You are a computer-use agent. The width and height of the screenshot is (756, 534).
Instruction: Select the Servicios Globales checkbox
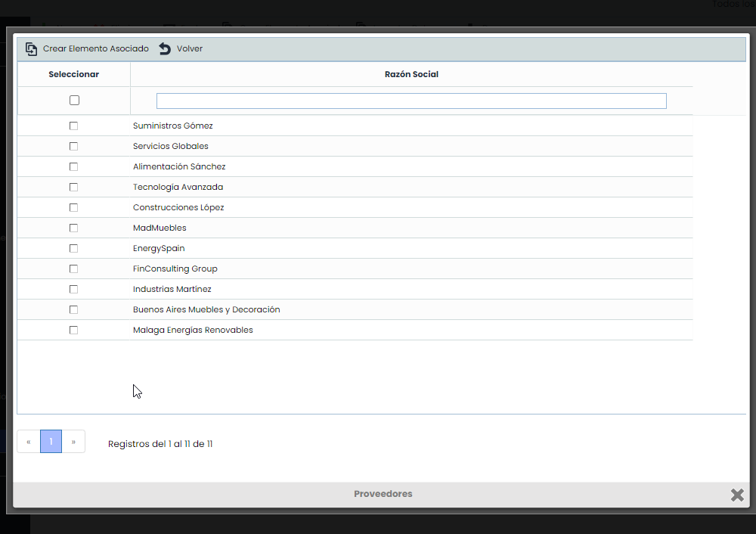click(73, 146)
